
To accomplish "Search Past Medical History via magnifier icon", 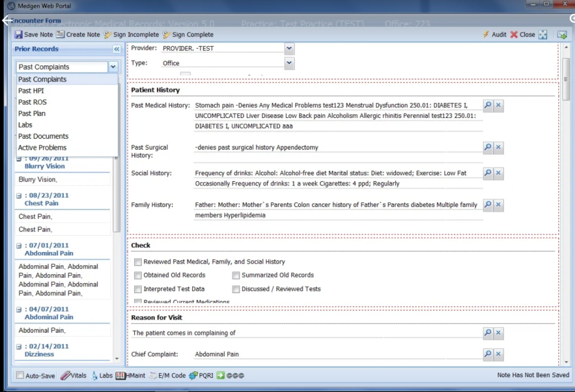I will [x=487, y=105].
